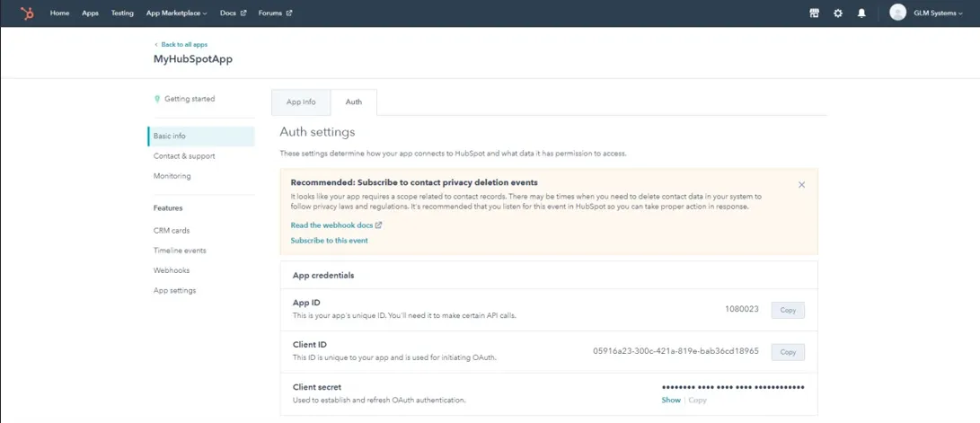Open Monitoring in sidebar

coord(172,176)
